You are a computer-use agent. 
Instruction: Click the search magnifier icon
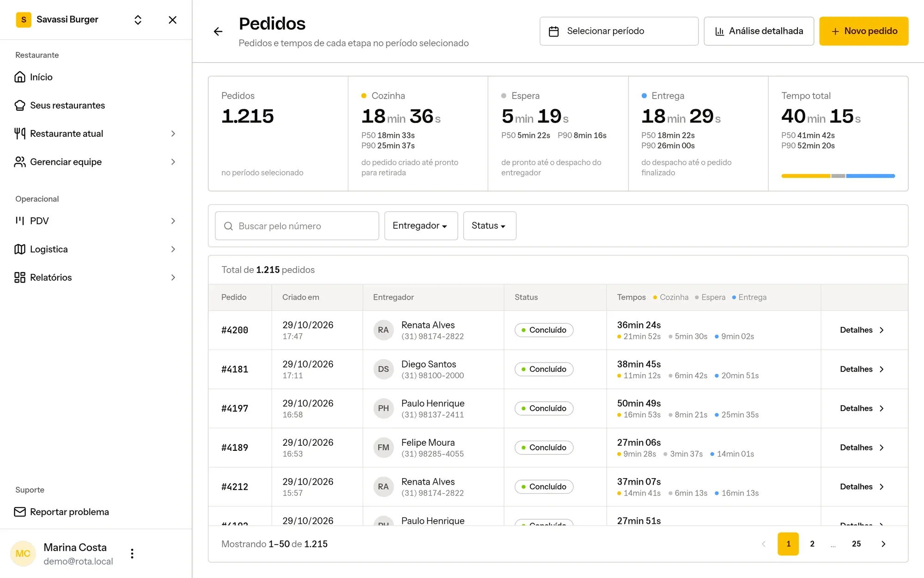228,226
